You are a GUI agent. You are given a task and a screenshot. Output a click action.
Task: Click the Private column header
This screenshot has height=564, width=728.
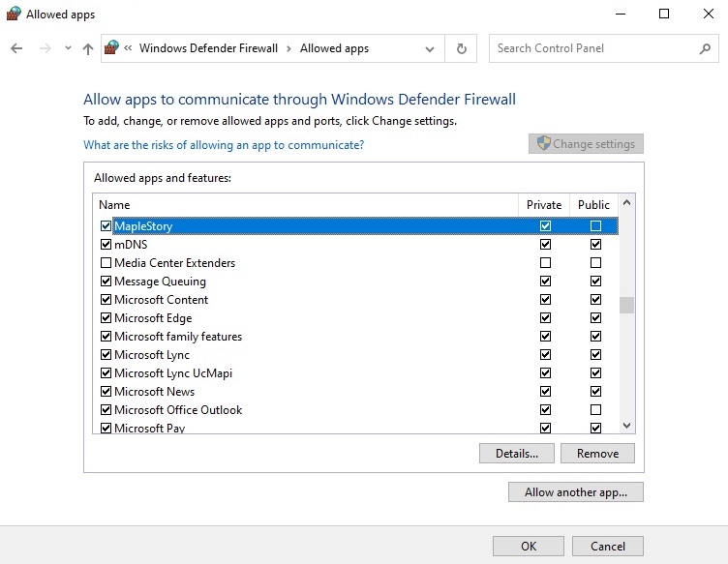click(544, 205)
